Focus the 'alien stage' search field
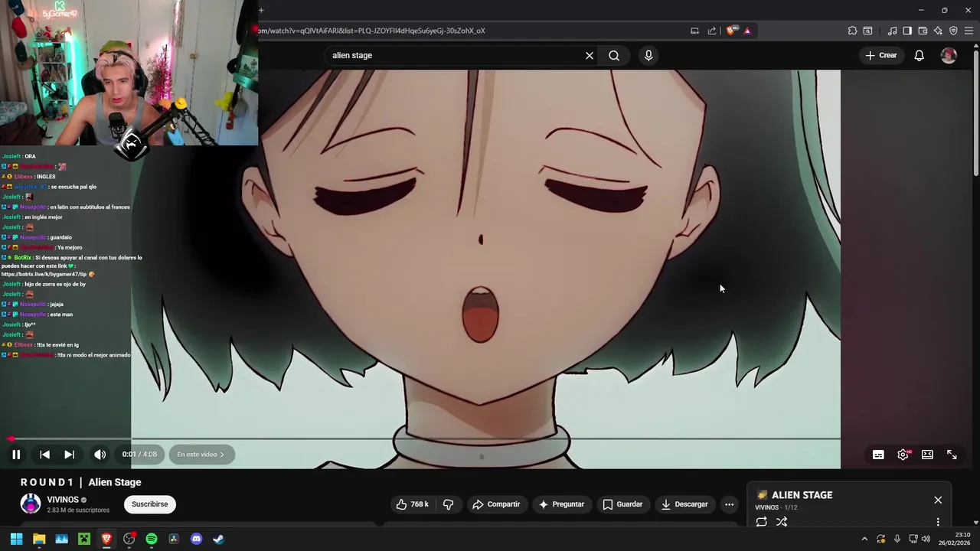Image resolution: width=980 pixels, height=551 pixels. point(456,55)
